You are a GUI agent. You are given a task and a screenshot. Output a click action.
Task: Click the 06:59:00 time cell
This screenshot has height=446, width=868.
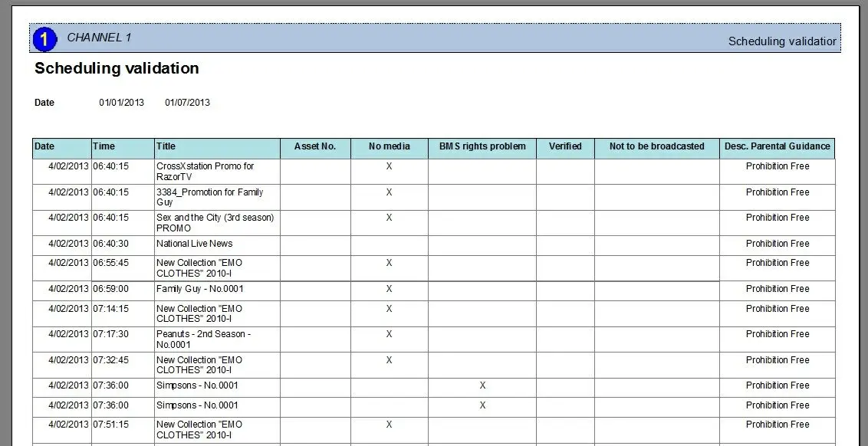point(111,289)
